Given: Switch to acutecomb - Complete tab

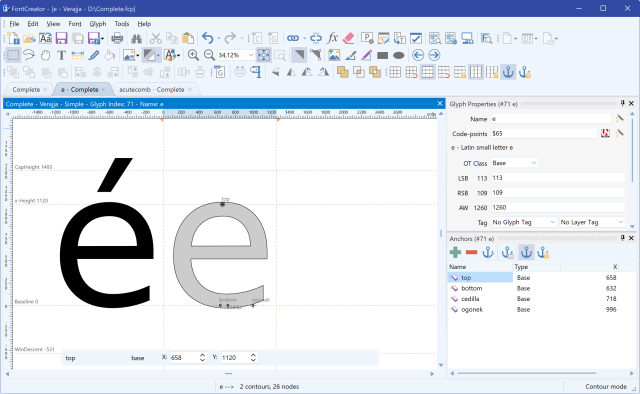Looking at the screenshot, I should (151, 89).
